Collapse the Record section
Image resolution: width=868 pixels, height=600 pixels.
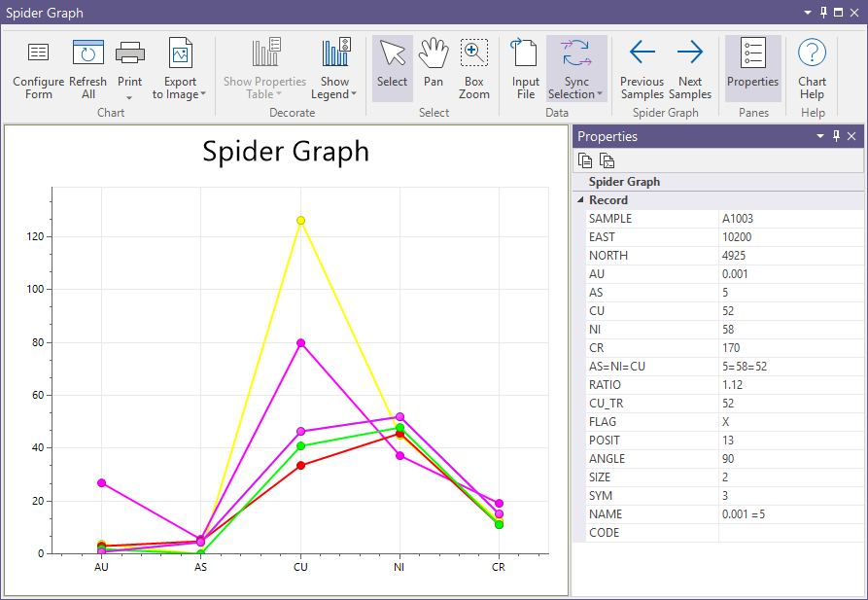pos(580,200)
